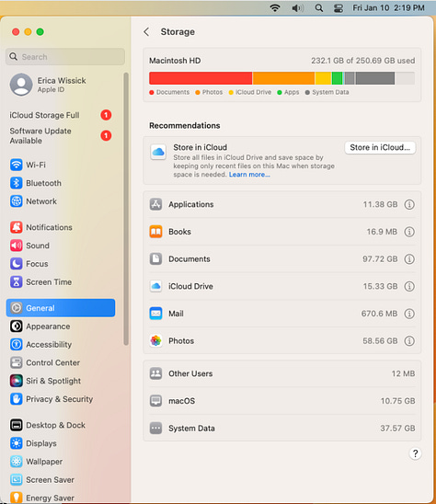Select Displays in the sidebar

point(61,443)
